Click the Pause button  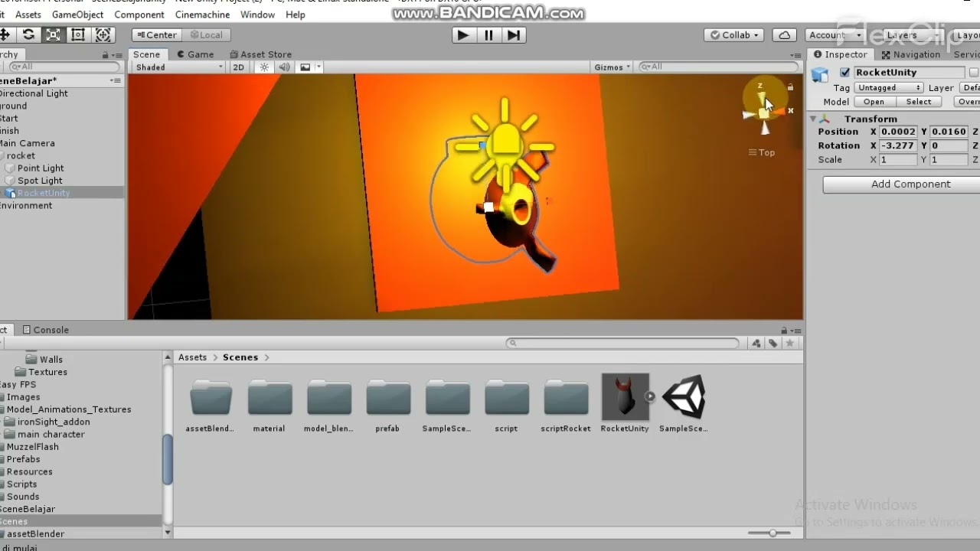488,34
